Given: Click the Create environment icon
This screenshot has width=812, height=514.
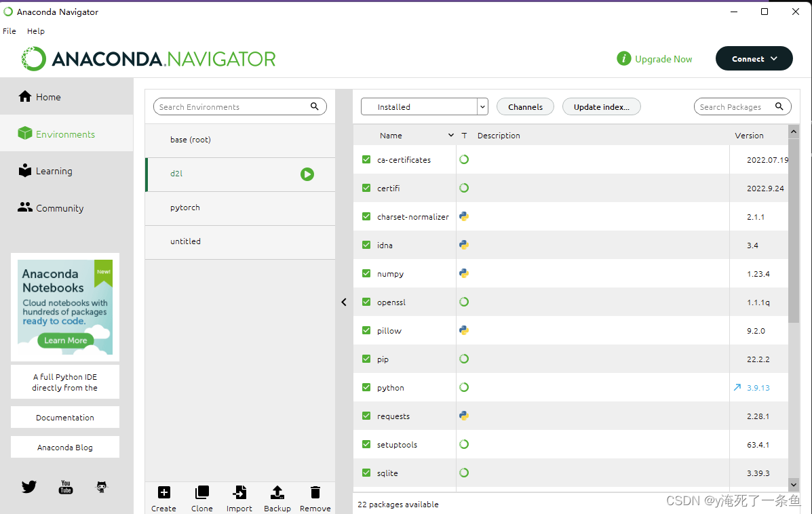Looking at the screenshot, I should pyautogui.click(x=163, y=492).
